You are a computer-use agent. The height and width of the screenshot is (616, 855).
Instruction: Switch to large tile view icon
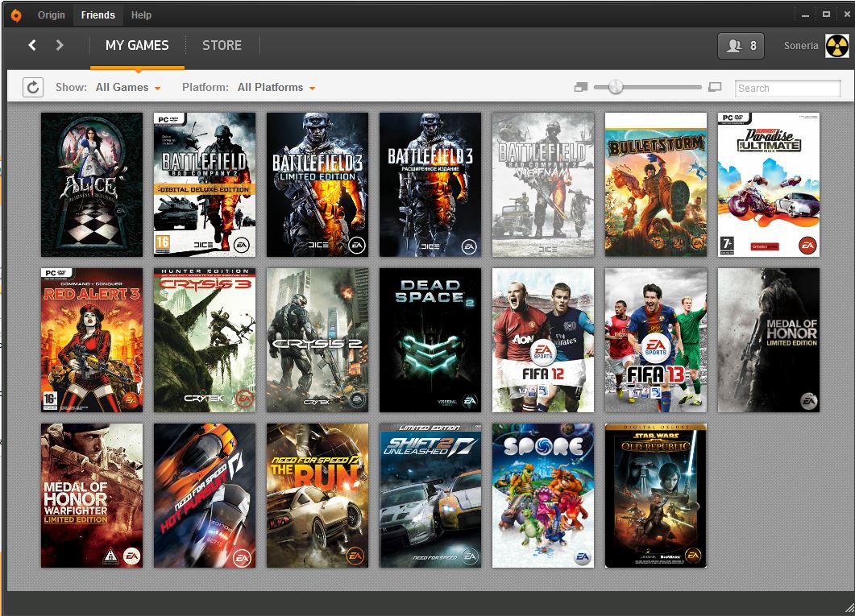(x=715, y=87)
